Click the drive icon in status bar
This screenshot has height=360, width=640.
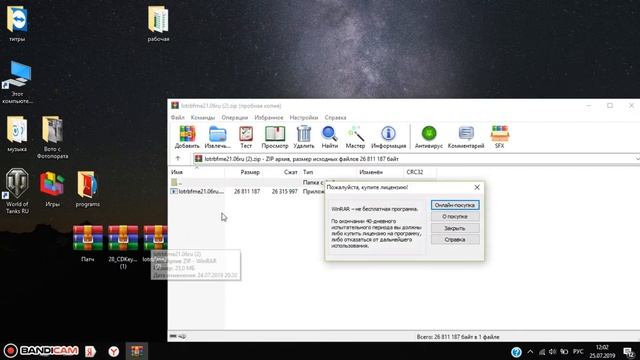[x=173, y=336]
